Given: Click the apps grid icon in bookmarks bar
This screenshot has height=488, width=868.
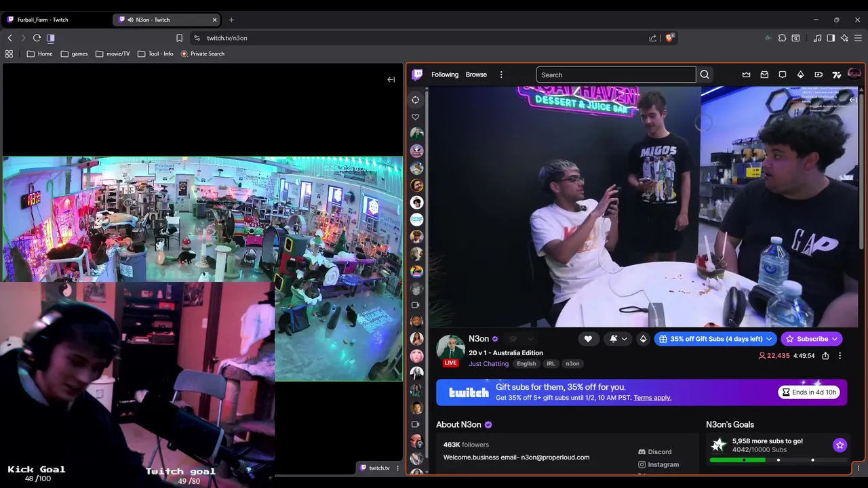Looking at the screenshot, I should [9, 54].
